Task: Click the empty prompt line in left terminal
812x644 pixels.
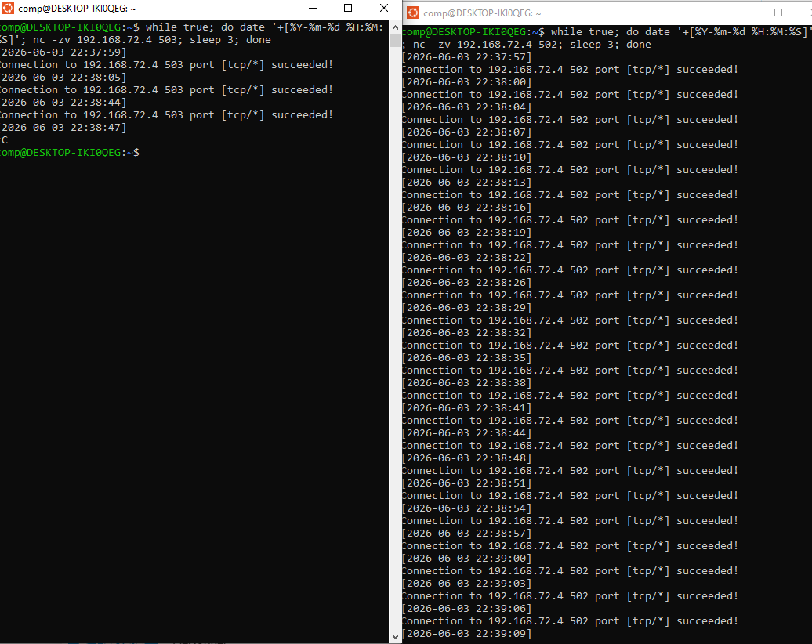Action: tap(70, 153)
